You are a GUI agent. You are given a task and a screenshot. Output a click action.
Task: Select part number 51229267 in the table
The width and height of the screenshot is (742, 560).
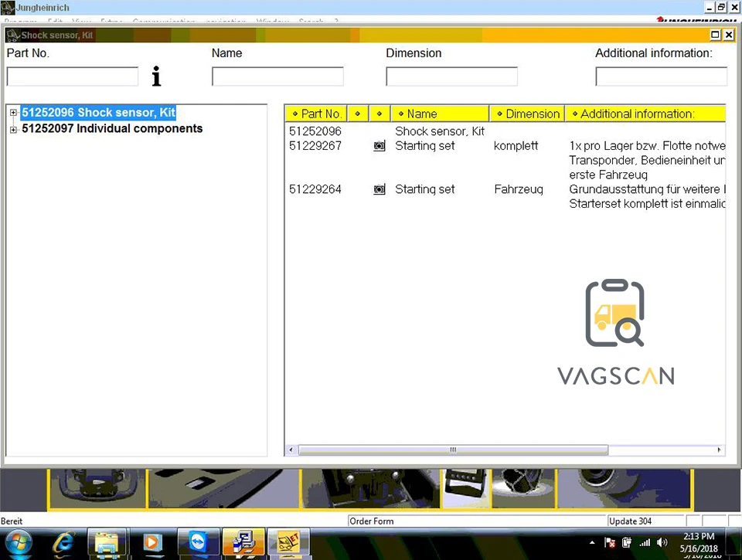pos(315,146)
